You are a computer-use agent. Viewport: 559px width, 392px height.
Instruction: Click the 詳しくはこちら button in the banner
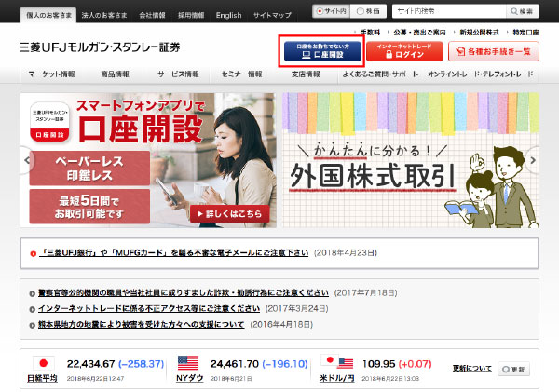point(230,214)
